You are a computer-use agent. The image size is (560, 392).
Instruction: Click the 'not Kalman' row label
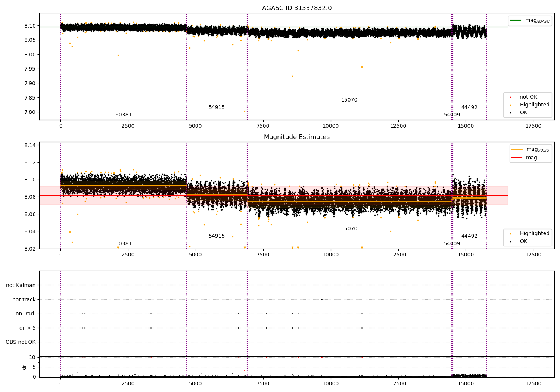pyautogui.click(x=21, y=285)
